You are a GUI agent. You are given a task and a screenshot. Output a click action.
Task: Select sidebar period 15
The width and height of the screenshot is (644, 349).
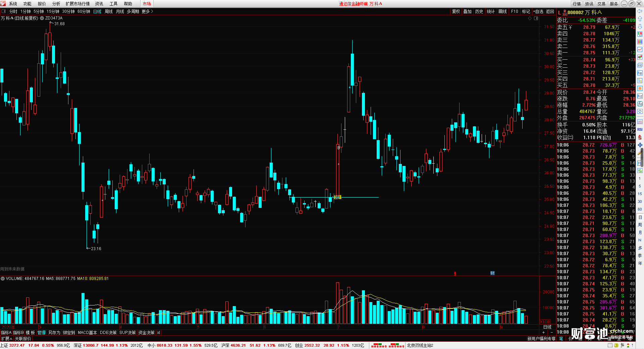tap(640, 194)
